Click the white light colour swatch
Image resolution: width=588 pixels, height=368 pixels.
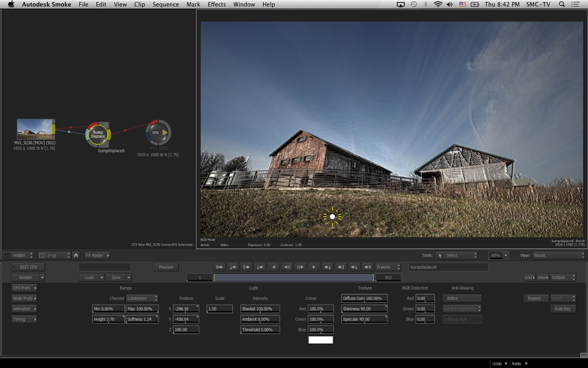[321, 340]
